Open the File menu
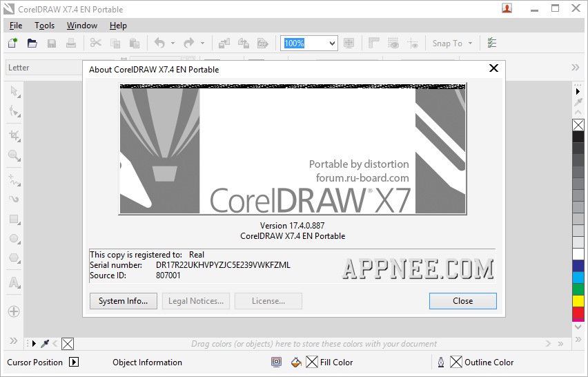This screenshot has width=588, height=377. tap(16, 26)
